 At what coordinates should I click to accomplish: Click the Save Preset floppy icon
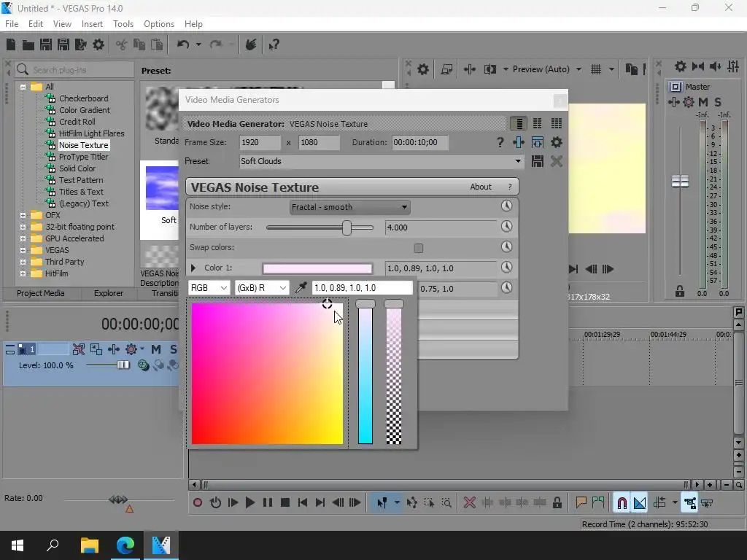tap(538, 161)
